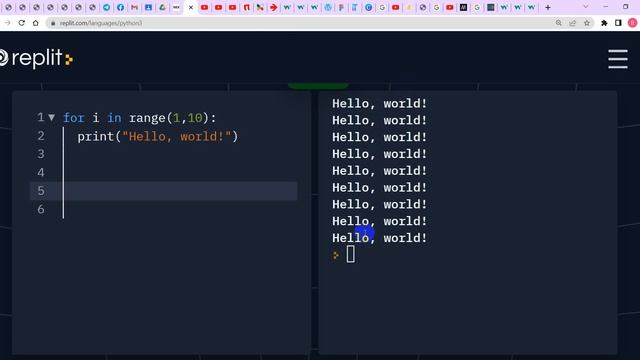Open the Chrome profile avatar
This screenshot has width=640, height=360.
tap(632, 23)
